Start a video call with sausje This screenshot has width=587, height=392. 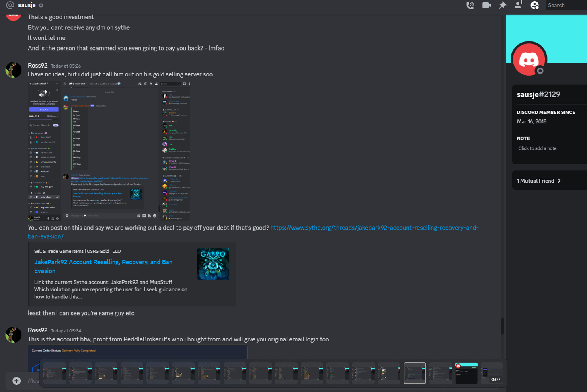(486, 5)
